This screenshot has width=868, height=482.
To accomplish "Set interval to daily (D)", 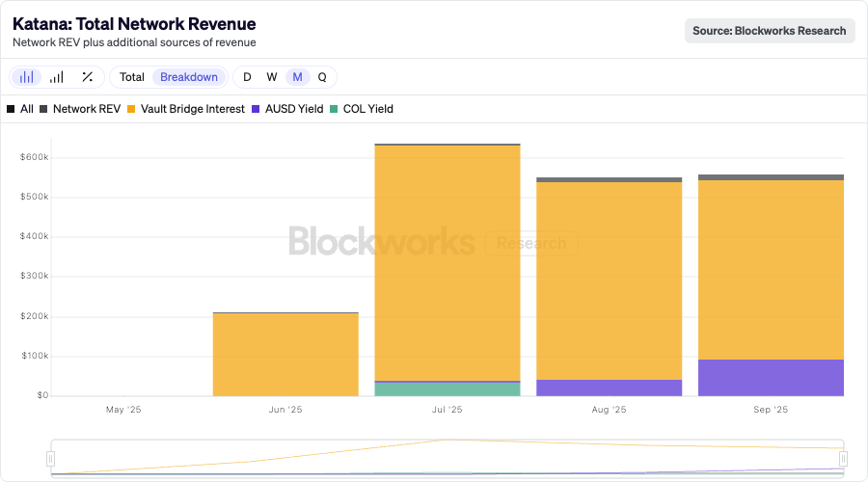I will click(247, 77).
